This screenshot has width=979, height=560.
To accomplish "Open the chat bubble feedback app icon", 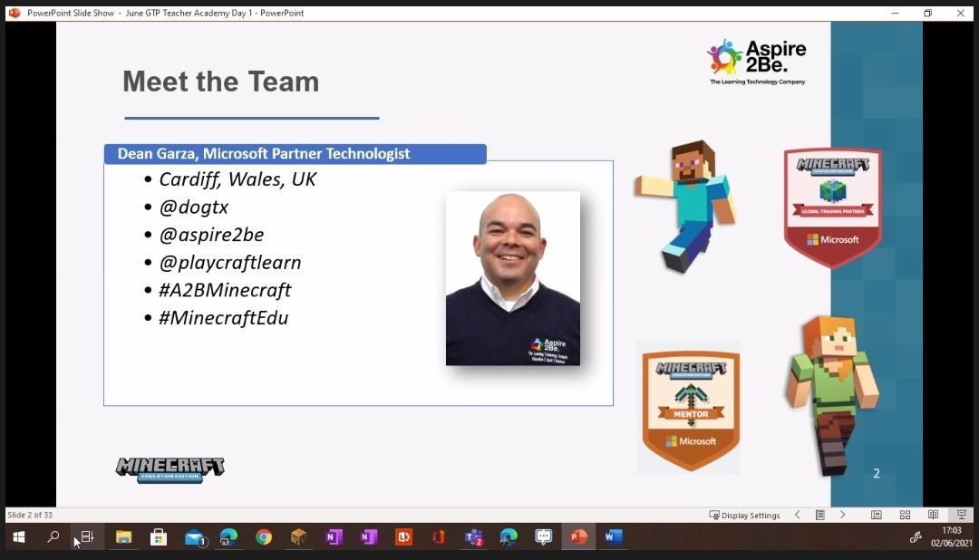I will click(x=543, y=537).
